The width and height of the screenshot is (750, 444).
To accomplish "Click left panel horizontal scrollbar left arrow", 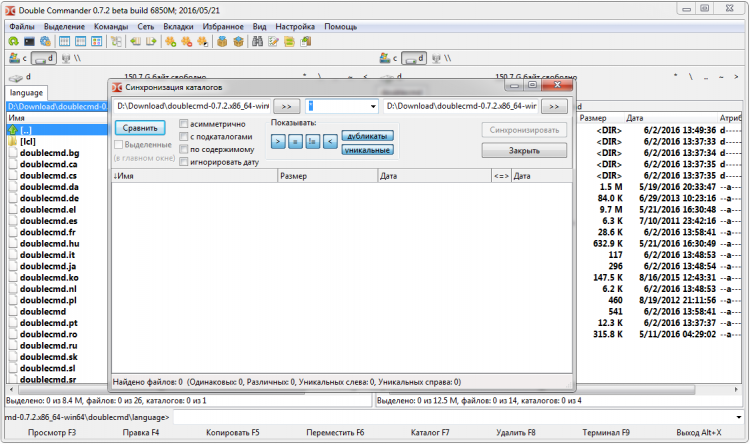I will coord(11,390).
